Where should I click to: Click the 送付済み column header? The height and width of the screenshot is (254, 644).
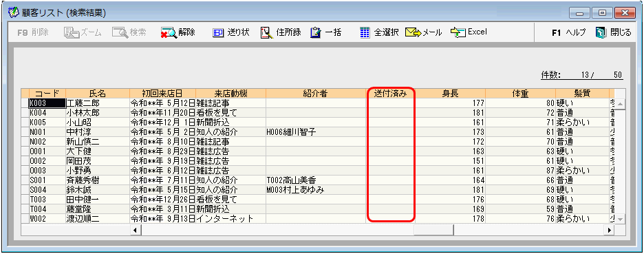point(390,94)
